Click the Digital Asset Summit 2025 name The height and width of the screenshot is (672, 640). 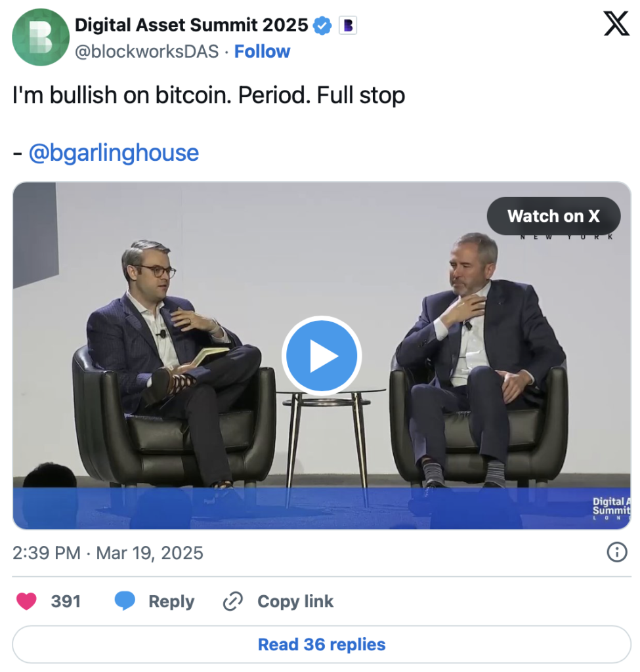pos(191,26)
